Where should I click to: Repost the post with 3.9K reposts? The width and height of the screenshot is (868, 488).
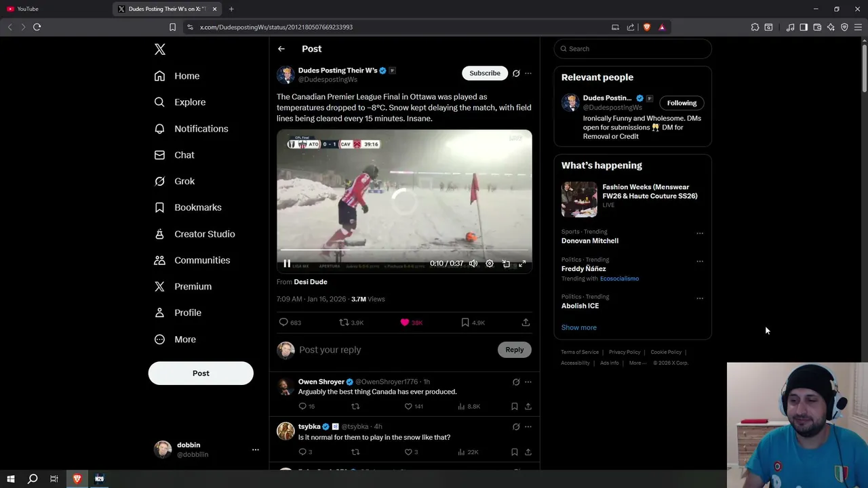(351, 323)
